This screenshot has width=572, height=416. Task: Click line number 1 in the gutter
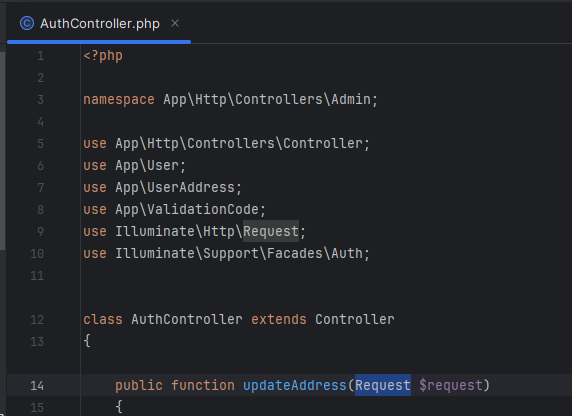pos(40,56)
